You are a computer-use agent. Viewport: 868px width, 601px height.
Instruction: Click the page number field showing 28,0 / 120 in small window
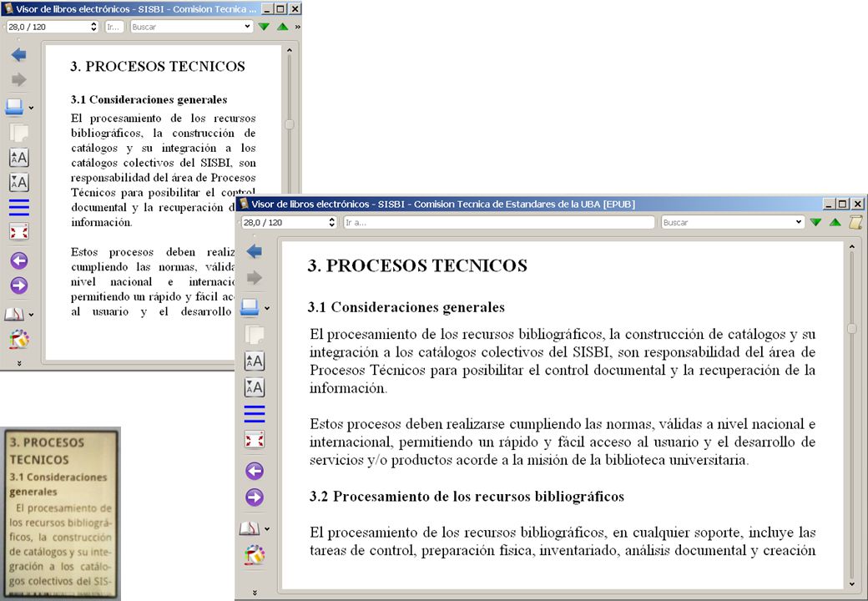(53, 27)
